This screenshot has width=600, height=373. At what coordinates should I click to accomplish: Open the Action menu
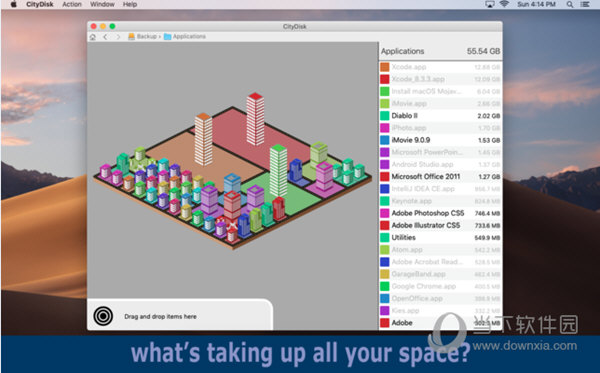(72, 4)
